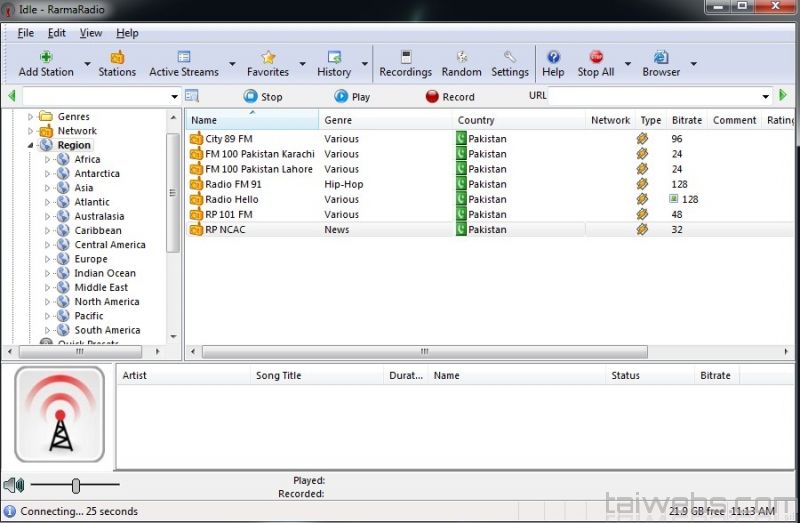Open the URL dropdown arrow
This screenshot has height=523, width=800.
click(766, 97)
